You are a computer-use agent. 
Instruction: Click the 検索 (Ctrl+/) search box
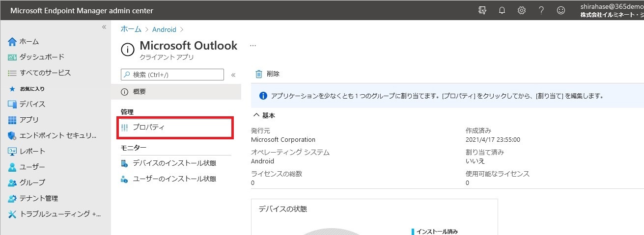(x=172, y=75)
